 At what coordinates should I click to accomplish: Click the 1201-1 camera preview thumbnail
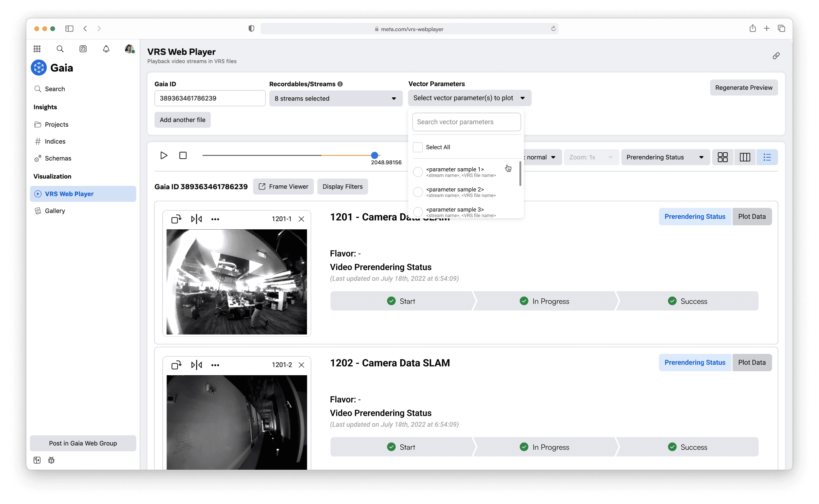click(237, 282)
